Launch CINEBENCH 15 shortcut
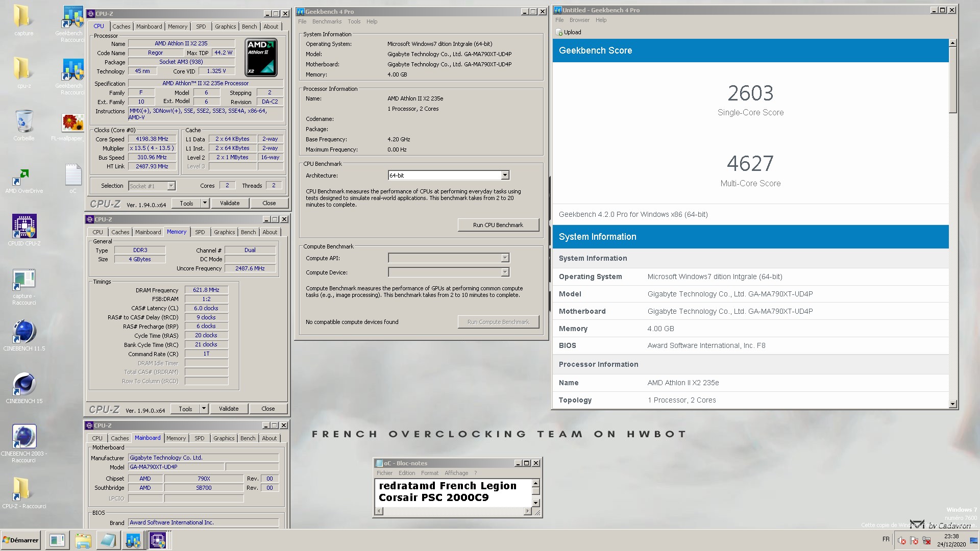The height and width of the screenshot is (551, 980). click(24, 388)
